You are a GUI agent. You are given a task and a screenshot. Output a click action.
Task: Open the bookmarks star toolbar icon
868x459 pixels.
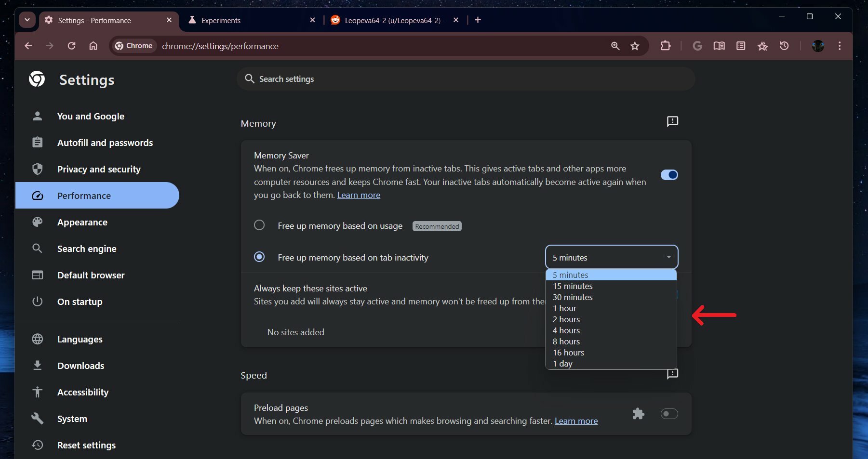tap(762, 46)
